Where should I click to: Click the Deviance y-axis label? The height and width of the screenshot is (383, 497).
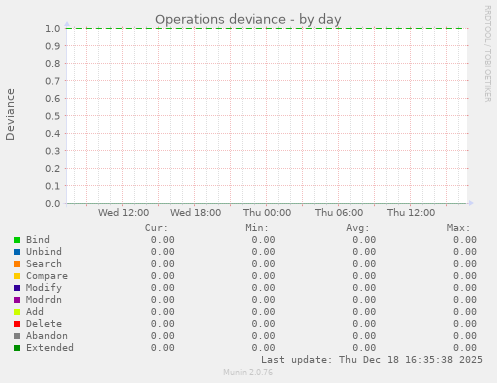pyautogui.click(x=10, y=114)
